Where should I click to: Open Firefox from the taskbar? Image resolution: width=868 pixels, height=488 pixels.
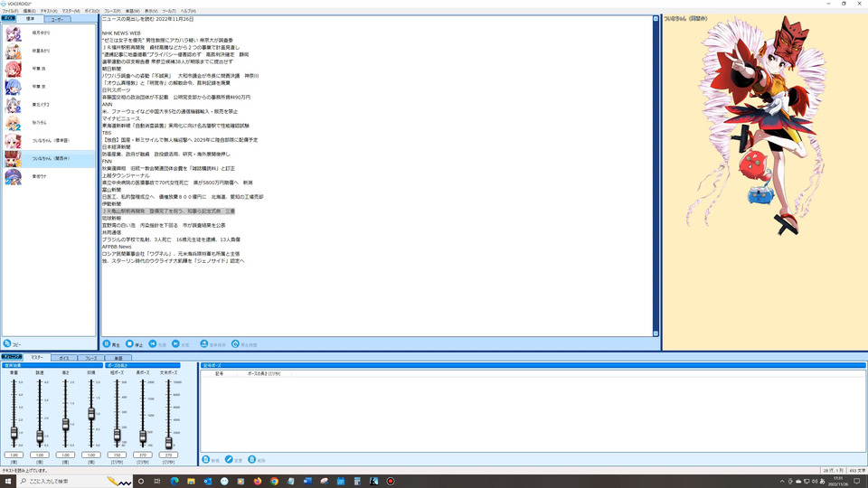coord(258,482)
